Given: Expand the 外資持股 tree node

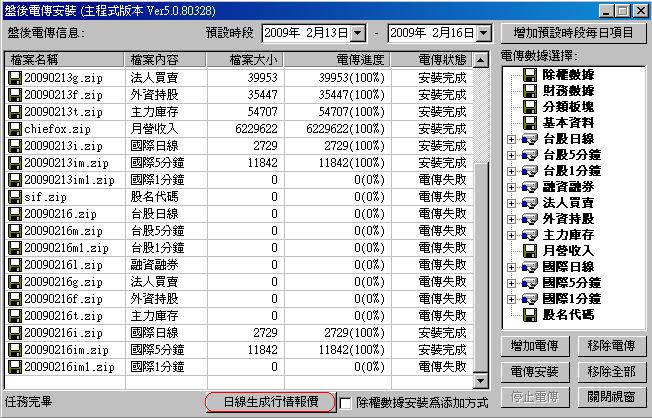Looking at the screenshot, I should 511,219.
